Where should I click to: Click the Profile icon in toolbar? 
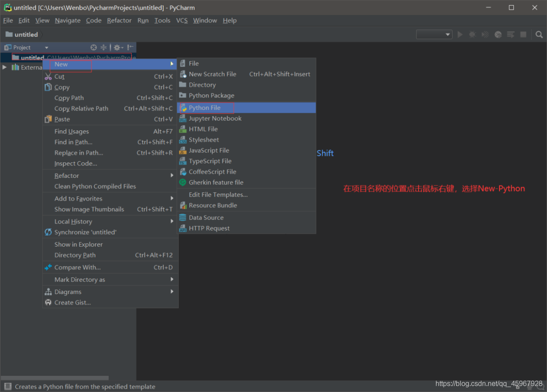[498, 35]
